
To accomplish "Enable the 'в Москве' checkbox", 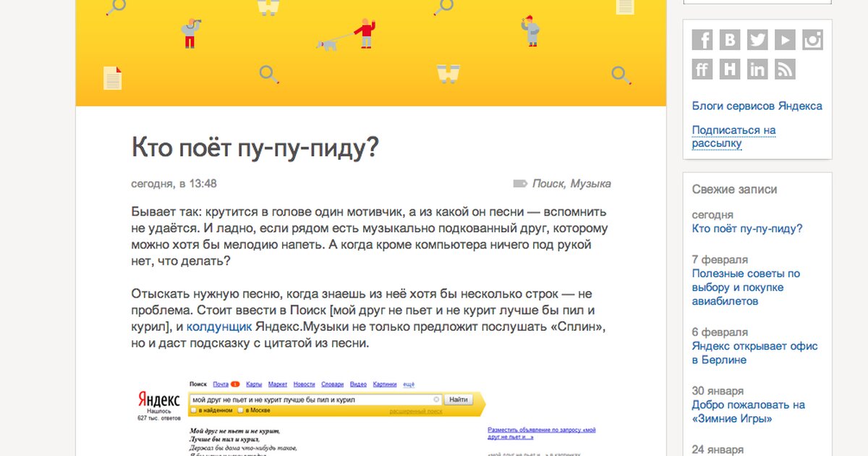I will tap(241, 410).
